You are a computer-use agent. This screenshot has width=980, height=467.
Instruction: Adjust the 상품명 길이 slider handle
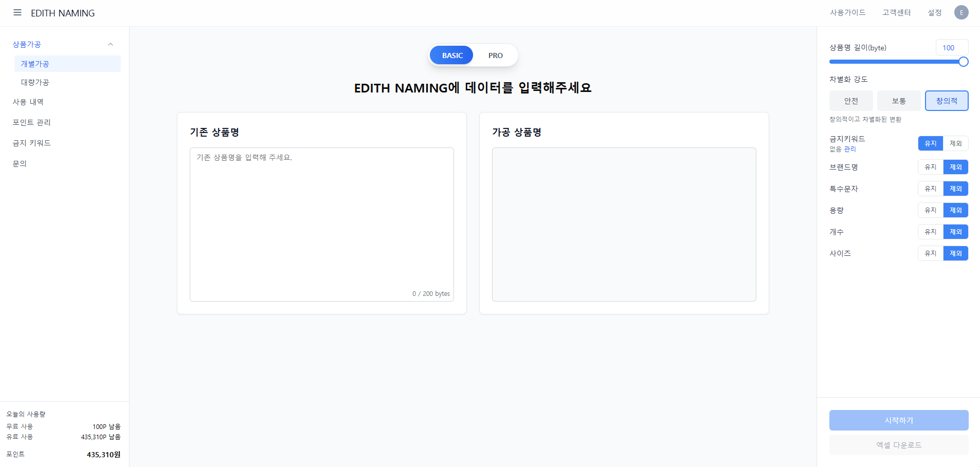(963, 62)
